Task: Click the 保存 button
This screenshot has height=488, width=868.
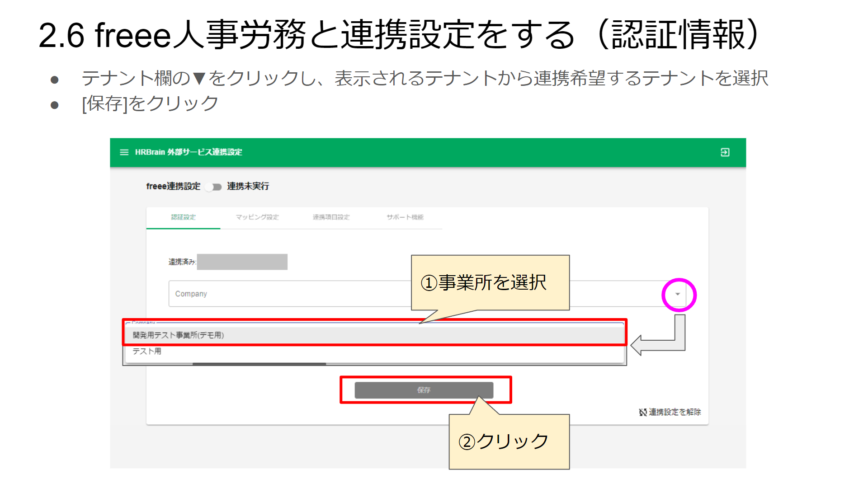Action: [x=424, y=390]
